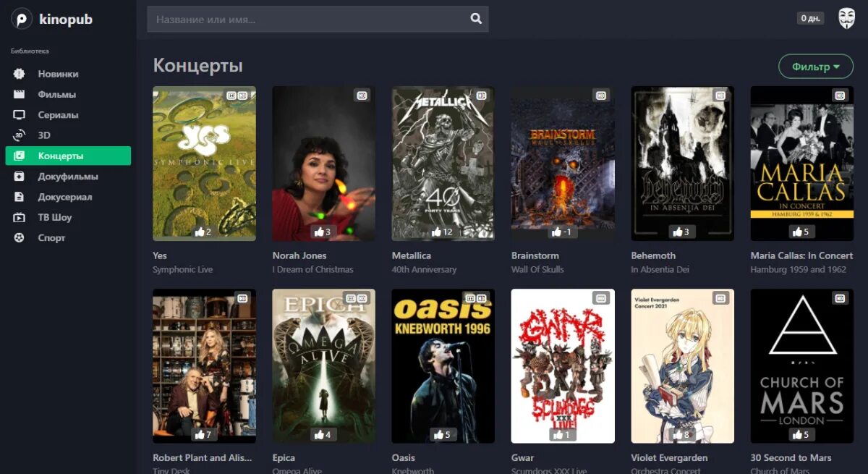
Task: Select the Концерты menu item
Action: point(68,156)
